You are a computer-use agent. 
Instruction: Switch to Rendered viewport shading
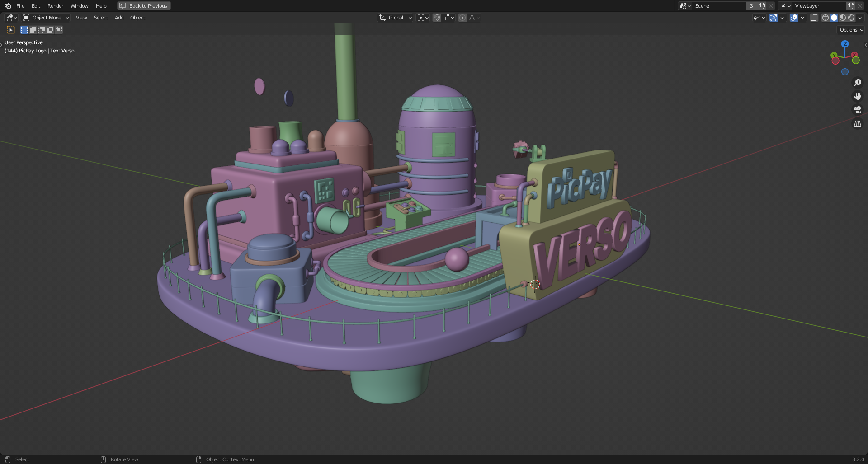pyautogui.click(x=851, y=18)
